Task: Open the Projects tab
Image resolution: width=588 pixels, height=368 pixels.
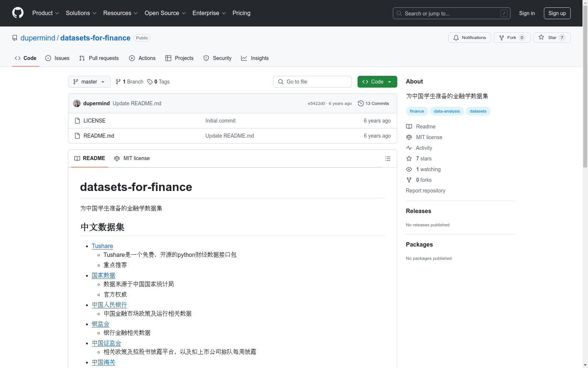Action: pos(179,58)
